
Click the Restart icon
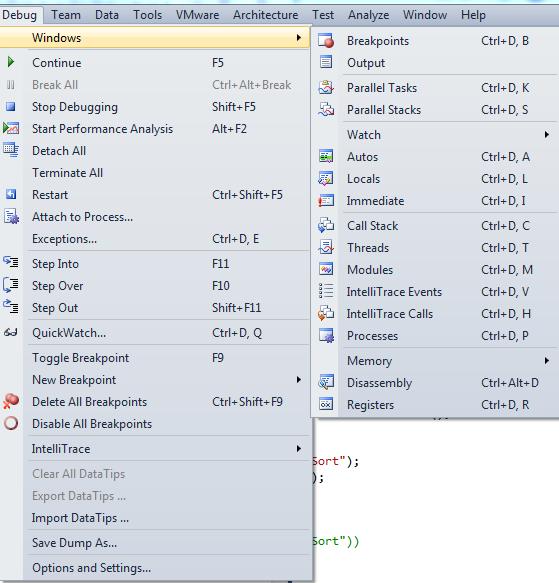pos(11,194)
